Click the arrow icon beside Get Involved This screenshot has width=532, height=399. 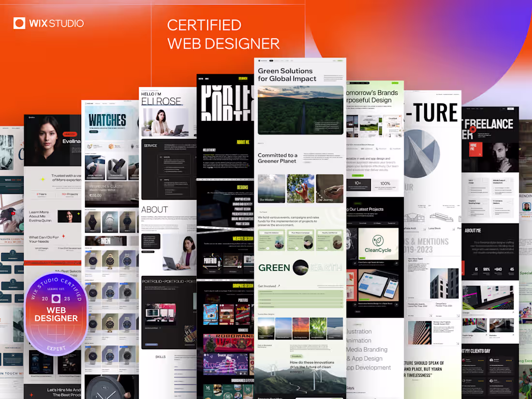[x=279, y=286]
